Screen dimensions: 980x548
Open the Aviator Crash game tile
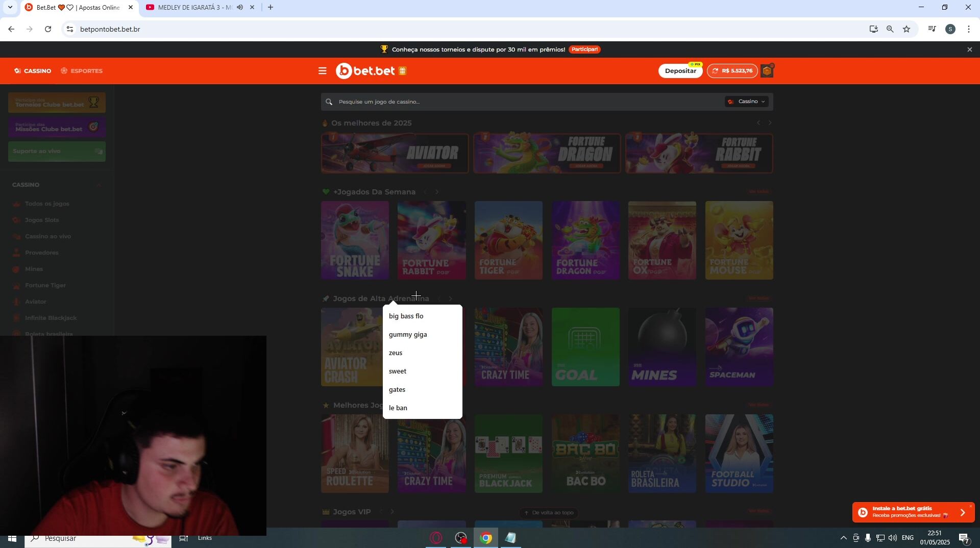(352, 347)
